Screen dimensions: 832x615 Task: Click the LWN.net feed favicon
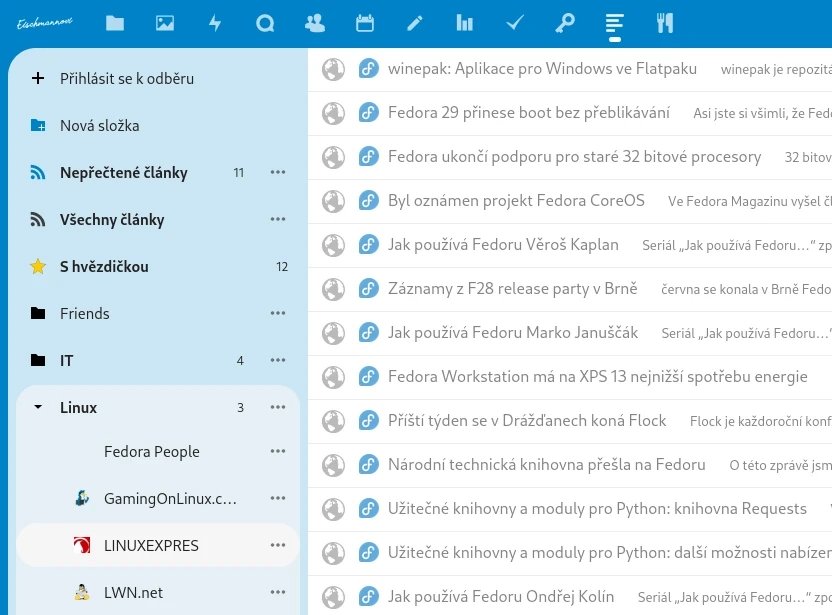(x=81, y=591)
